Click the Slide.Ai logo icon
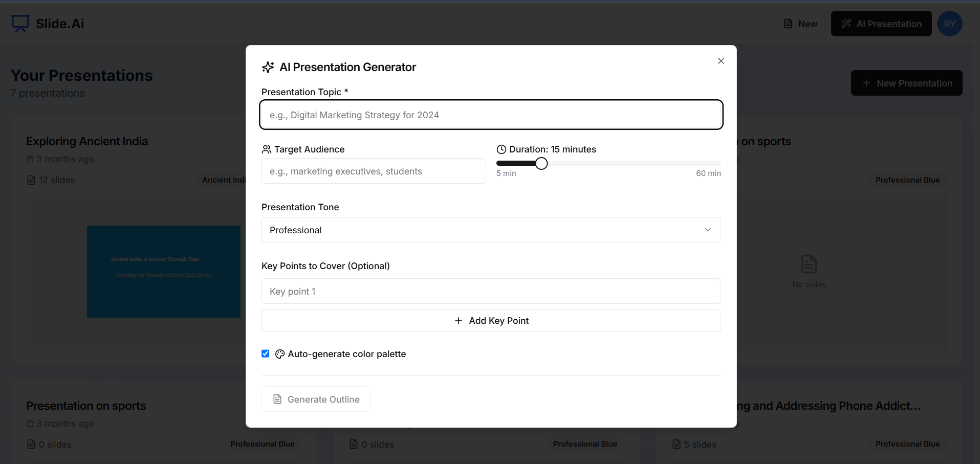Screen dimensions: 980x464 (x=20, y=23)
